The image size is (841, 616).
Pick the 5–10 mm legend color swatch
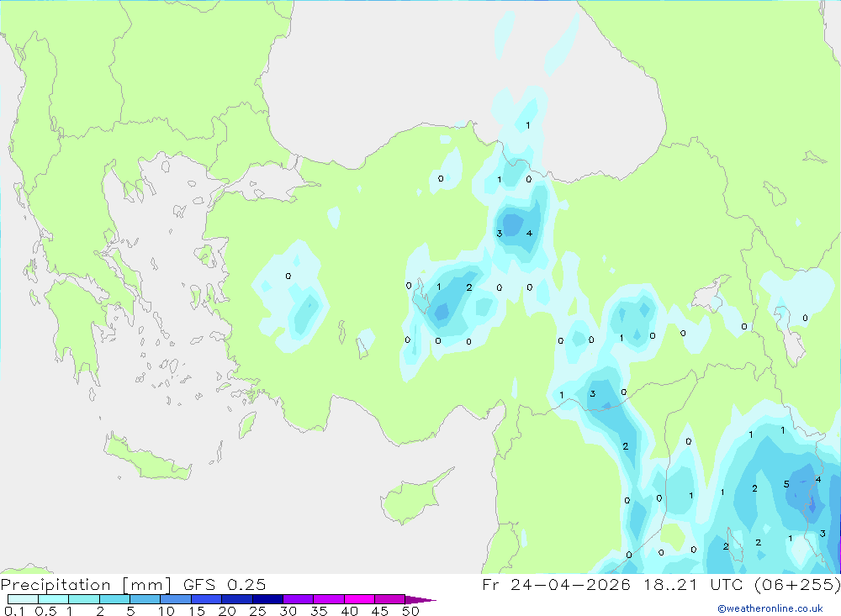[x=145, y=599]
